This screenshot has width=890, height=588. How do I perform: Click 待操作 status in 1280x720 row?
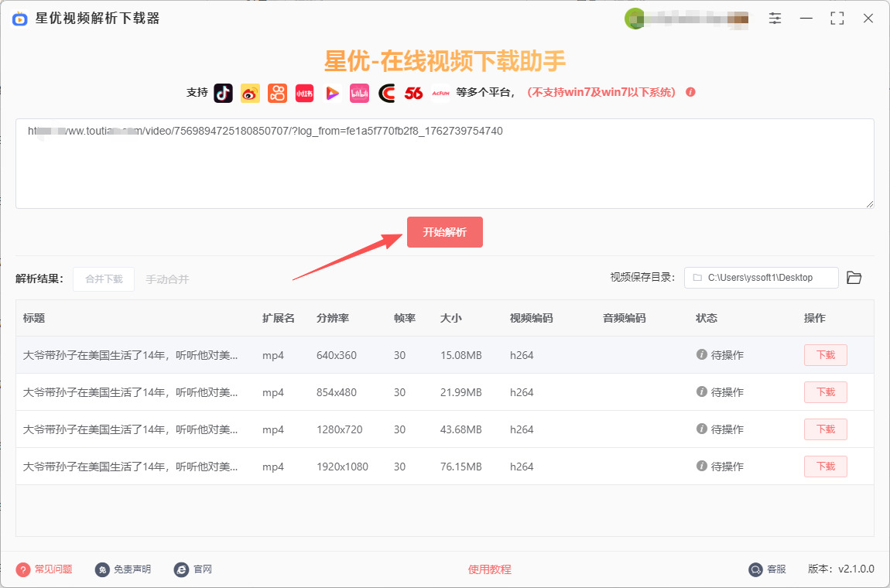pos(727,429)
